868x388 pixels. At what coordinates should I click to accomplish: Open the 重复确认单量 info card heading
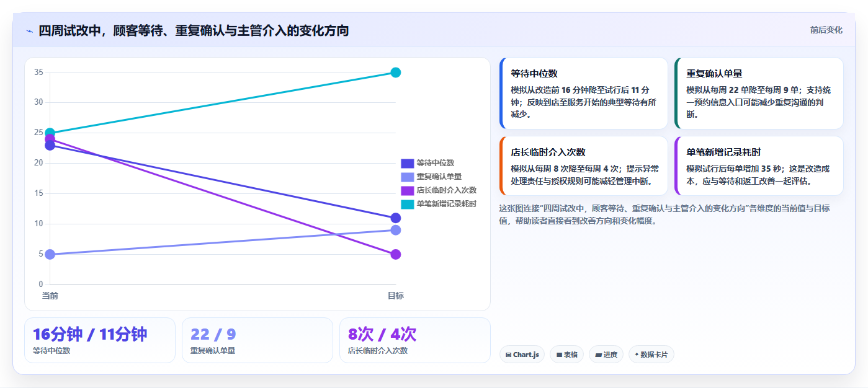coord(714,73)
